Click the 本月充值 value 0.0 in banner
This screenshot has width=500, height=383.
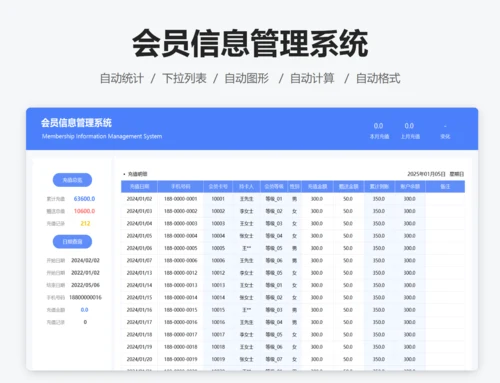tap(378, 126)
